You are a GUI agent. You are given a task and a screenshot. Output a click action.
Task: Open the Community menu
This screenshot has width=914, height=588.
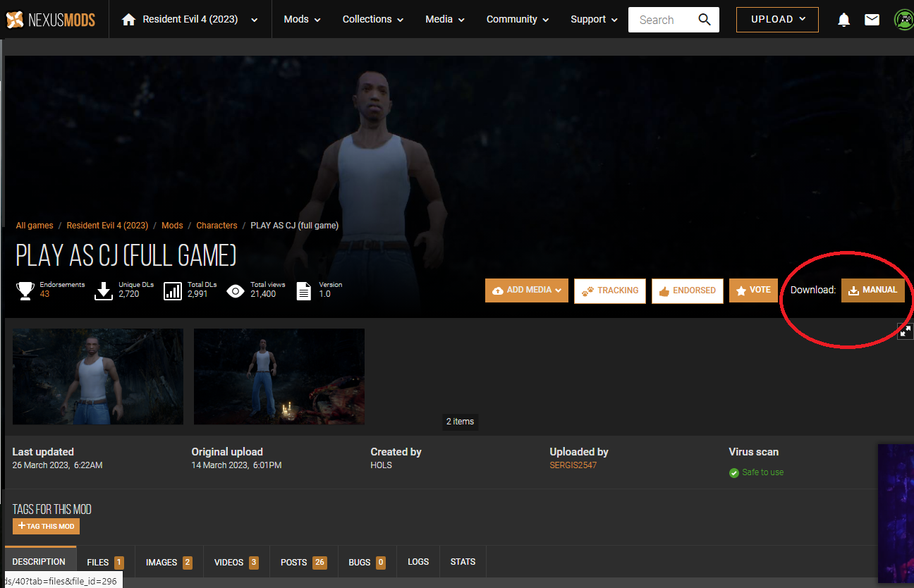[x=518, y=20]
